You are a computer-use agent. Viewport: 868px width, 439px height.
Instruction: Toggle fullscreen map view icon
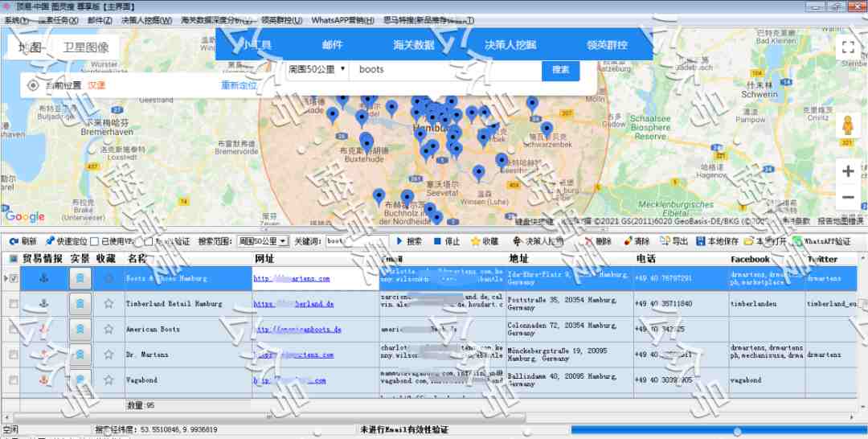(x=848, y=47)
